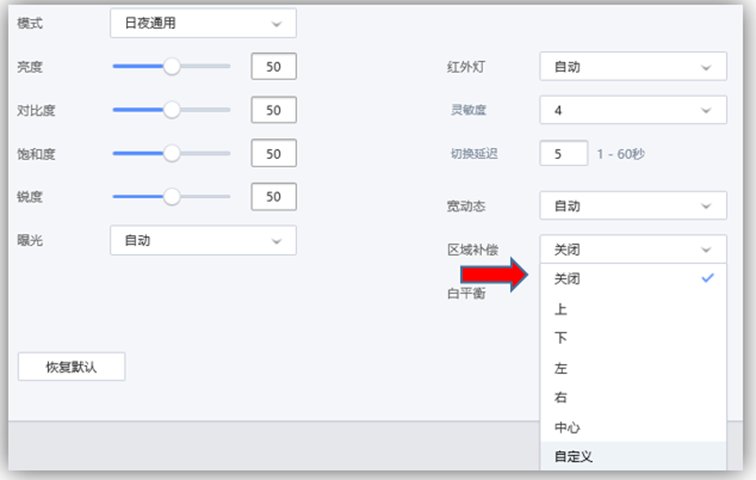Expand the 宽动态 dropdown
The image size is (756, 480).
tap(632, 206)
